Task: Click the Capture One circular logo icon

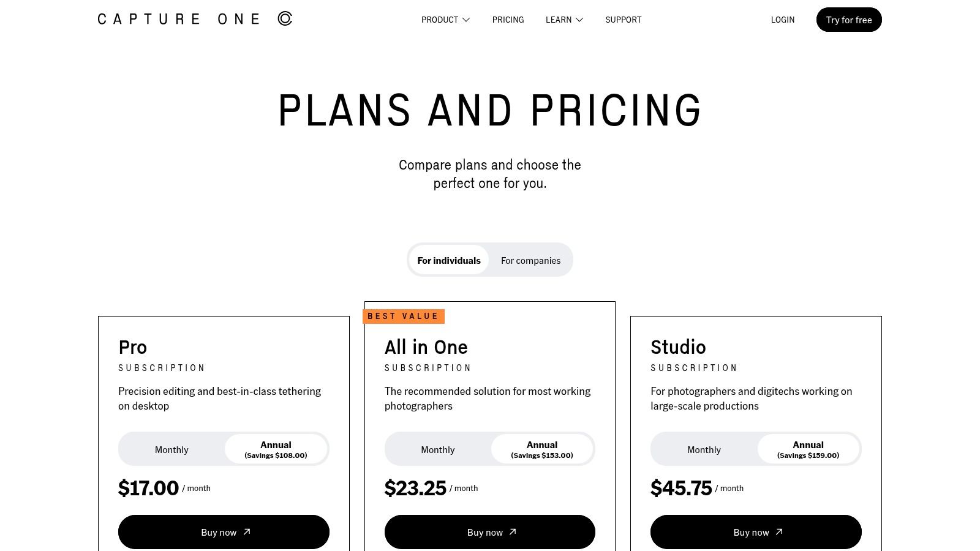Action: click(x=285, y=18)
